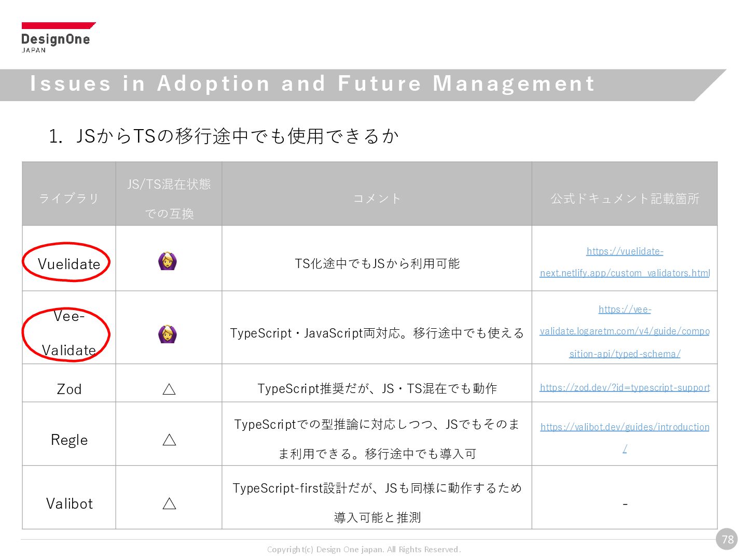
Task: Open the valibot.dev guides introduction link
Action: coord(625,438)
